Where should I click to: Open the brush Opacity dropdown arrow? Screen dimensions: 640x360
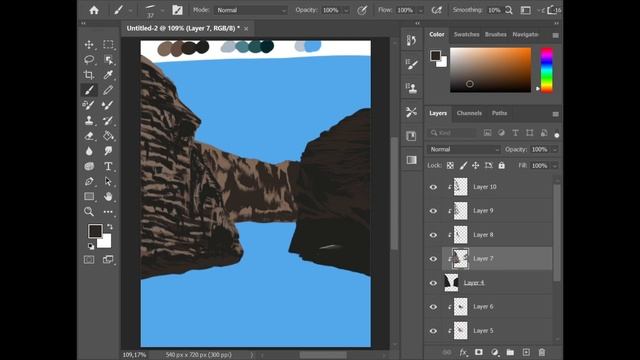346,11
